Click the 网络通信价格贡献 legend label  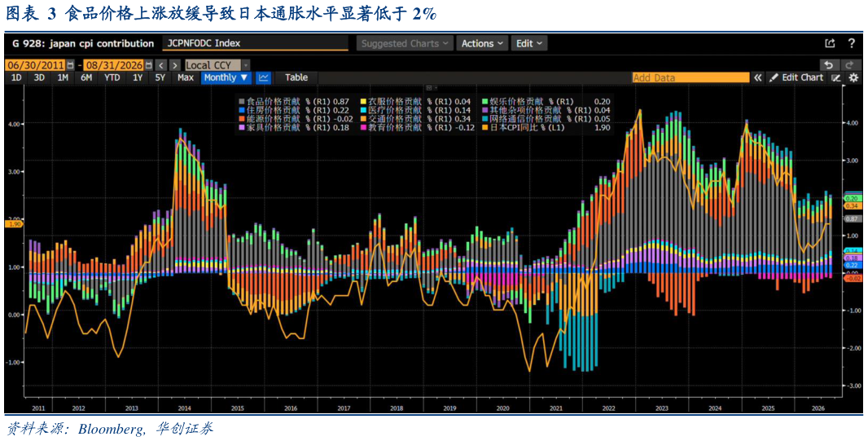tap(524, 118)
